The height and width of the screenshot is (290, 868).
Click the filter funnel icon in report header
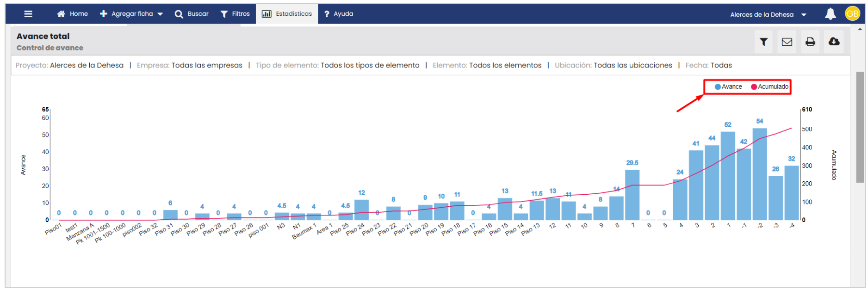pos(763,42)
